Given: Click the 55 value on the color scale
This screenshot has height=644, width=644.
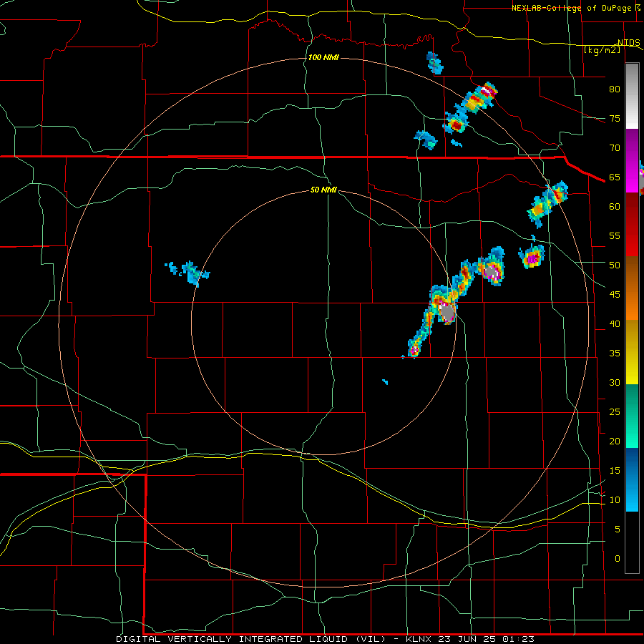Looking at the screenshot, I should [x=615, y=235].
